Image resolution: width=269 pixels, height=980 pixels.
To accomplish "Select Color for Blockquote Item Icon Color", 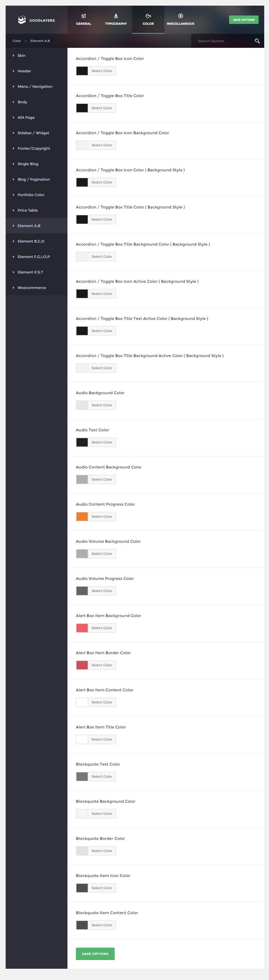I will (102, 888).
